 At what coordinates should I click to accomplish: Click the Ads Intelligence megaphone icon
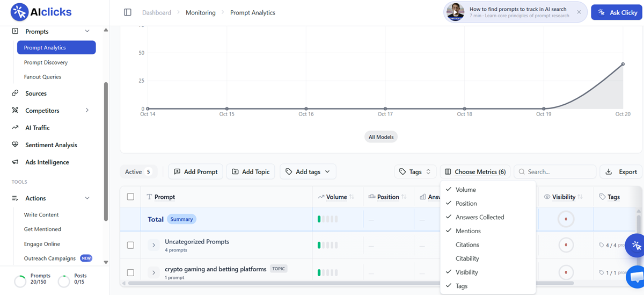[15, 162]
